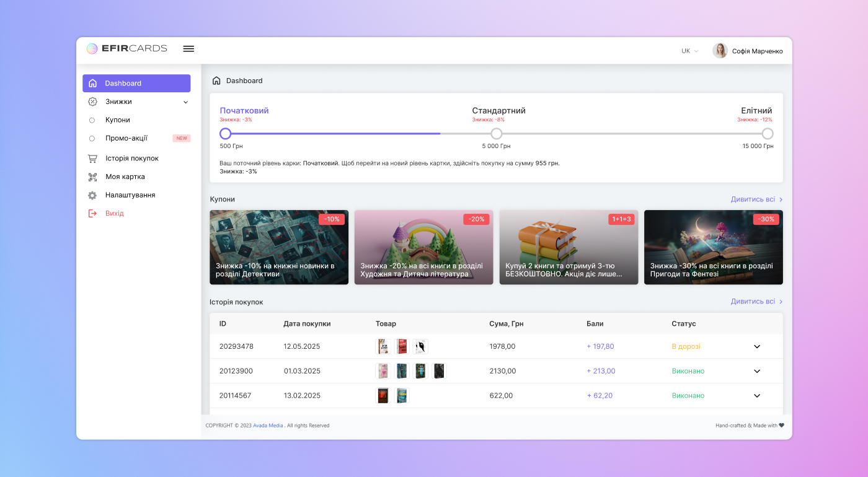
Task: Open the UK language dropdown
Action: point(688,51)
